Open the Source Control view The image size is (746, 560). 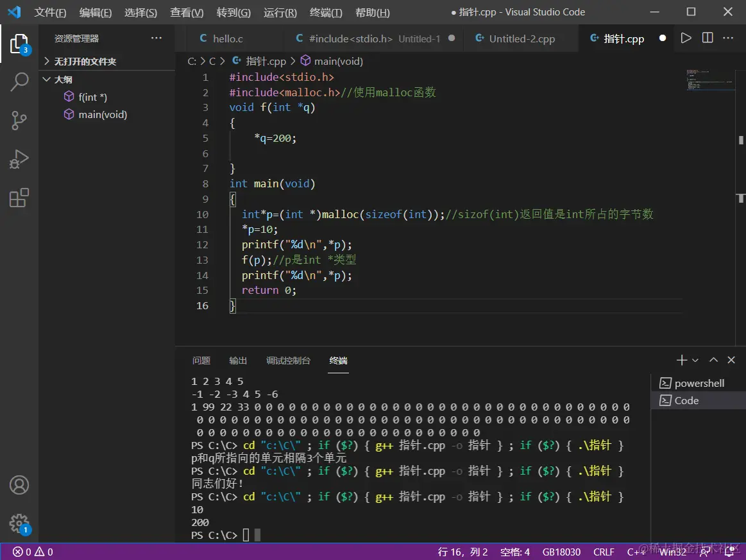[19, 121]
